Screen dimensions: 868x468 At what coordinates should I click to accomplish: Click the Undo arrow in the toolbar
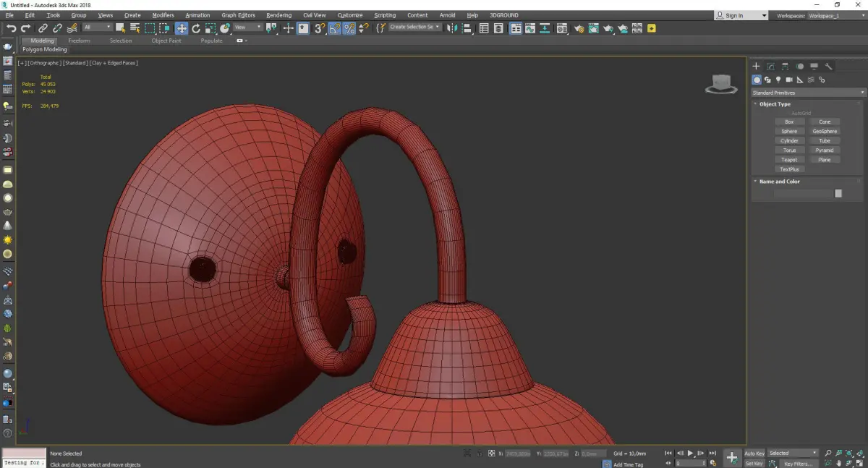[x=11, y=28]
